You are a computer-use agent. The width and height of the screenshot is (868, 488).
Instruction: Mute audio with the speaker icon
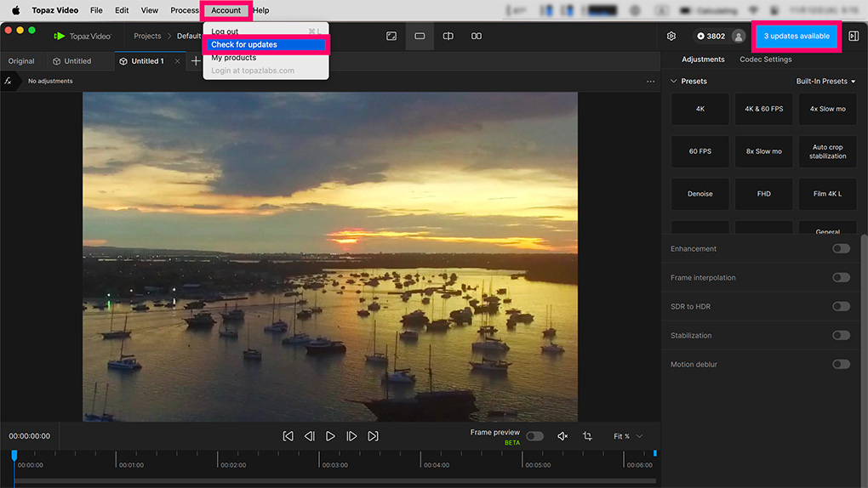pos(562,436)
